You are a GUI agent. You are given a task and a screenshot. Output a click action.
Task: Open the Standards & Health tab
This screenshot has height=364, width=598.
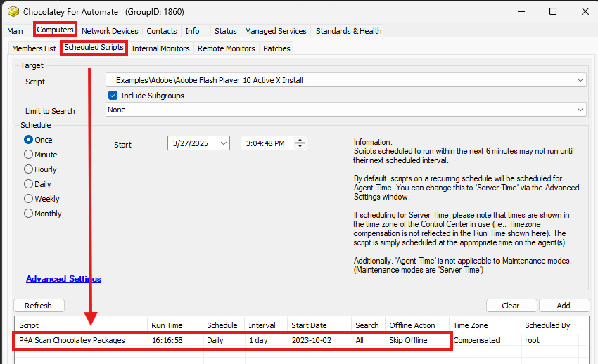point(348,31)
